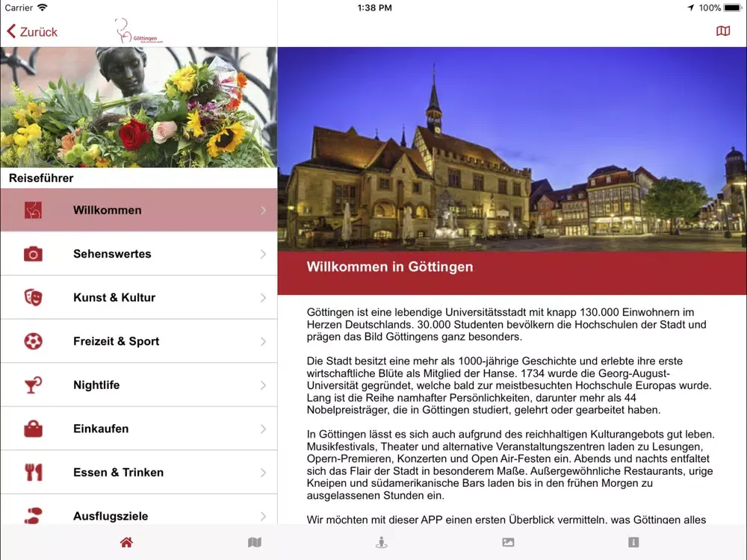The image size is (747, 560).
Task: Open the map tab in bottom bar
Action: click(x=255, y=542)
